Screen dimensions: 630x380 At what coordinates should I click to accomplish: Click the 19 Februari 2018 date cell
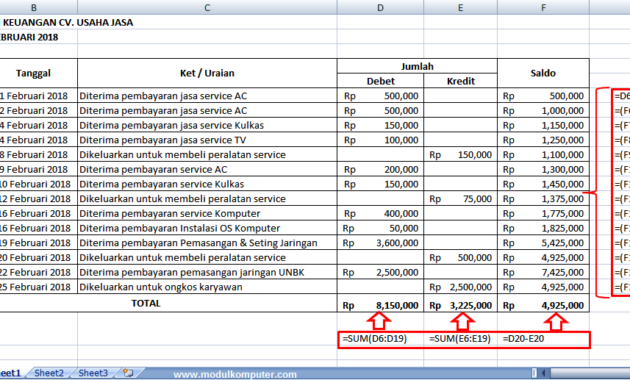click(39, 243)
